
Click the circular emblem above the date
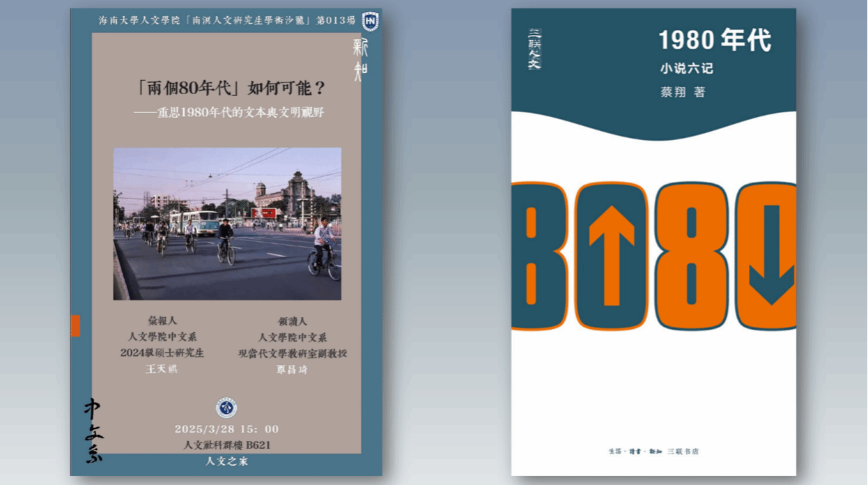(x=226, y=407)
